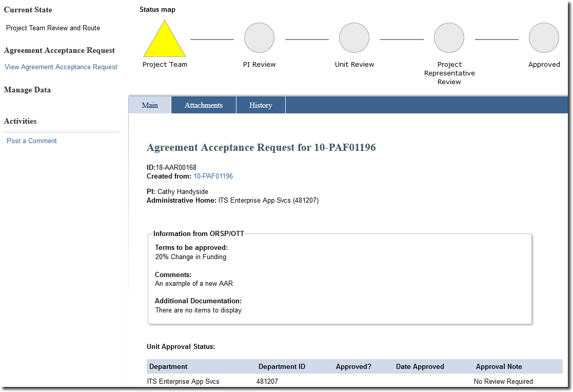Click the 20% Change in Funding term
Viewport: 573px width, 392px height.
(x=191, y=257)
